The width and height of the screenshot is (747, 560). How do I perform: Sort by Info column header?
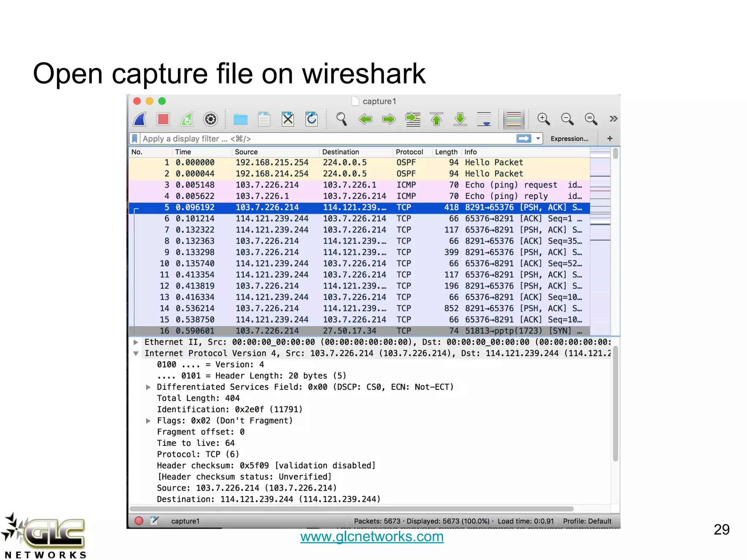click(x=526, y=152)
